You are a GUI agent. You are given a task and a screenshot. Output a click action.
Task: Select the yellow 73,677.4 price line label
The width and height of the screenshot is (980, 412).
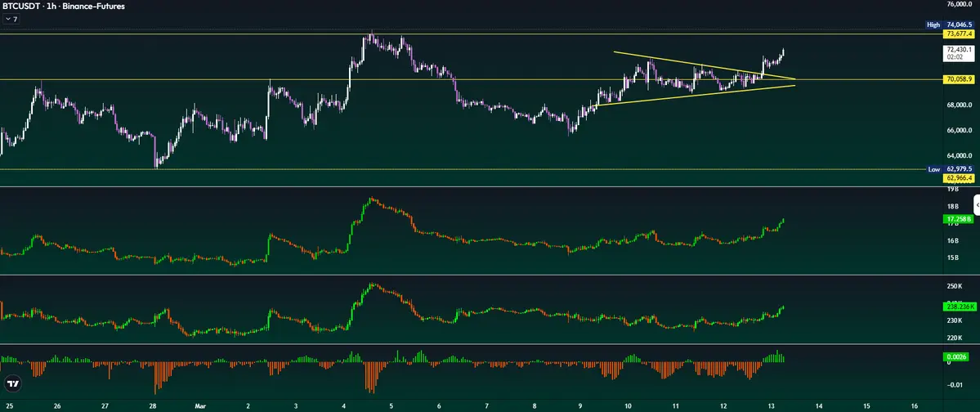pos(960,34)
